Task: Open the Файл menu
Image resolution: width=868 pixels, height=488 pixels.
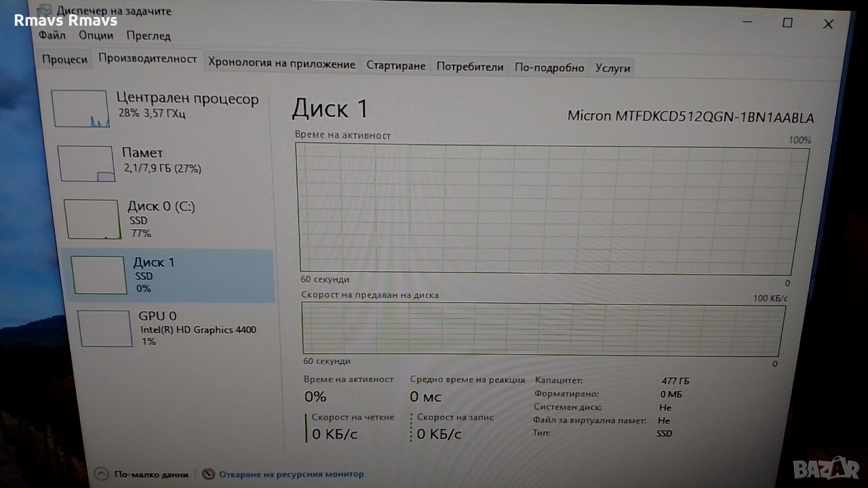Action: point(52,35)
